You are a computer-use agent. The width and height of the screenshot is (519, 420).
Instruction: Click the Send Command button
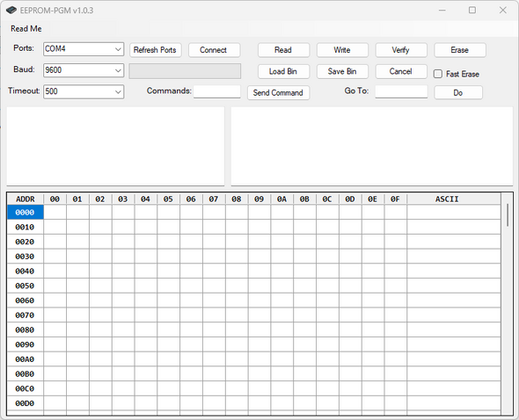tap(278, 92)
